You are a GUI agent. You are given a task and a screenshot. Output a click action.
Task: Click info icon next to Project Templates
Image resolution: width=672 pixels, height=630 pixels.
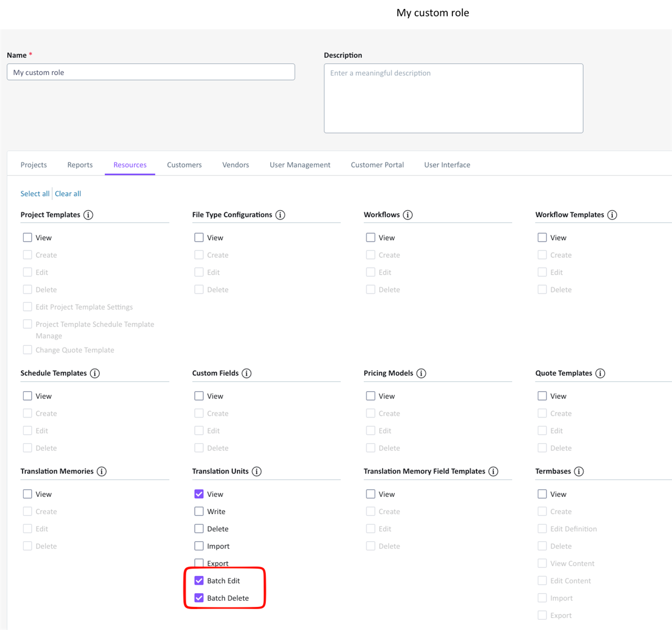coord(88,215)
